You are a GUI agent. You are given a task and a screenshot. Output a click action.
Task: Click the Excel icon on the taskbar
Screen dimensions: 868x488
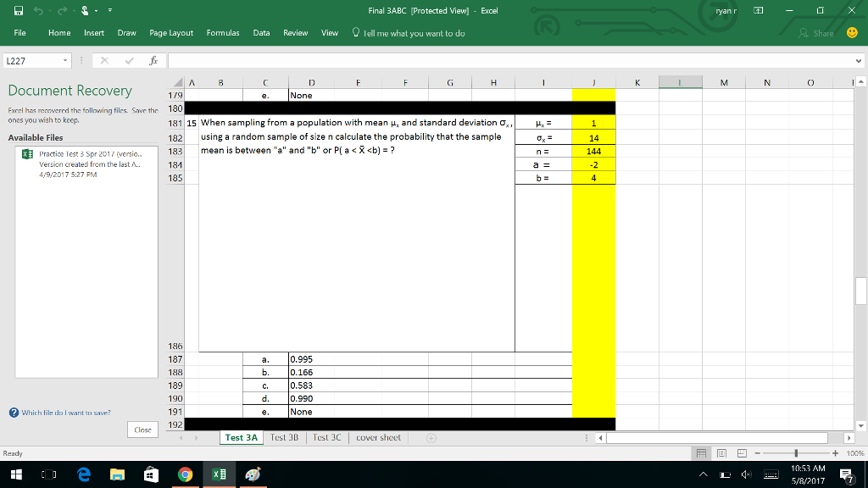[217, 476]
